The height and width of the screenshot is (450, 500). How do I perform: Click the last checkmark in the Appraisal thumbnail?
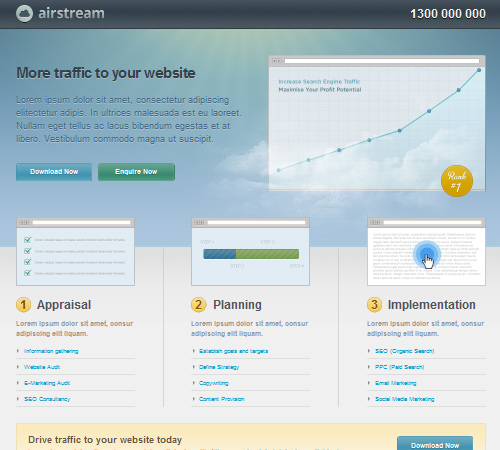28,273
